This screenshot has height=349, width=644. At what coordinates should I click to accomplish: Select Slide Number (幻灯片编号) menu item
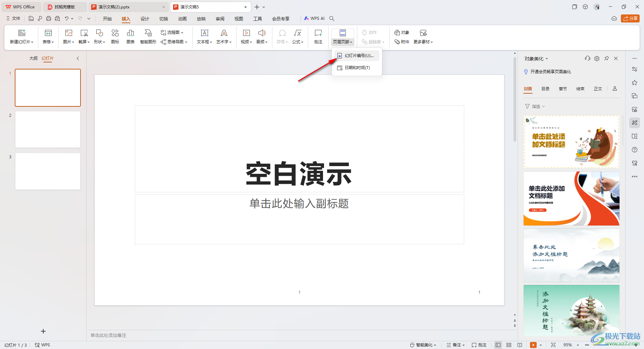click(x=357, y=56)
